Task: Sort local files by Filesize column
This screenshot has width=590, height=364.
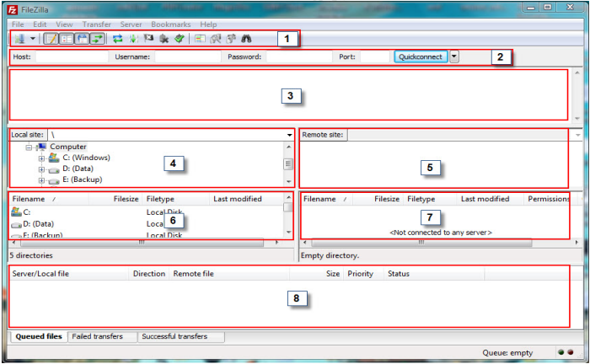Action: pyautogui.click(x=115, y=199)
